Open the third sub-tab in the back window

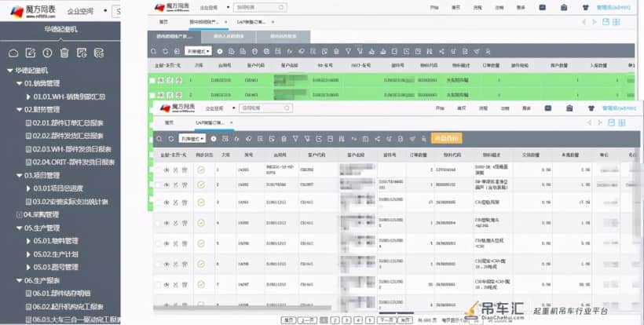283,37
